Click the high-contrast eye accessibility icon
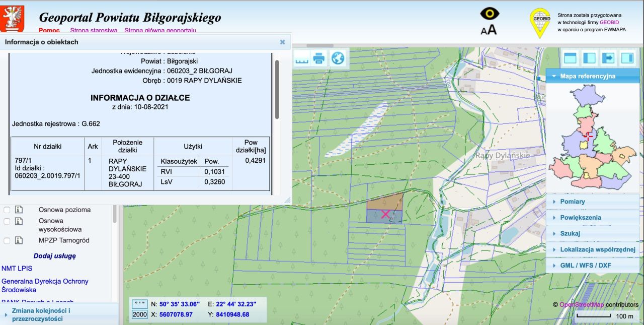 click(489, 15)
